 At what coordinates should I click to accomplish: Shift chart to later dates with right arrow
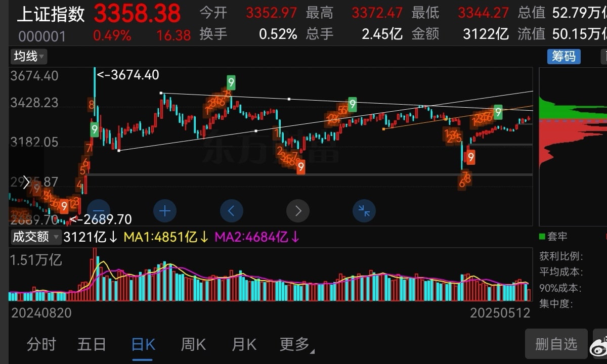tap(298, 210)
